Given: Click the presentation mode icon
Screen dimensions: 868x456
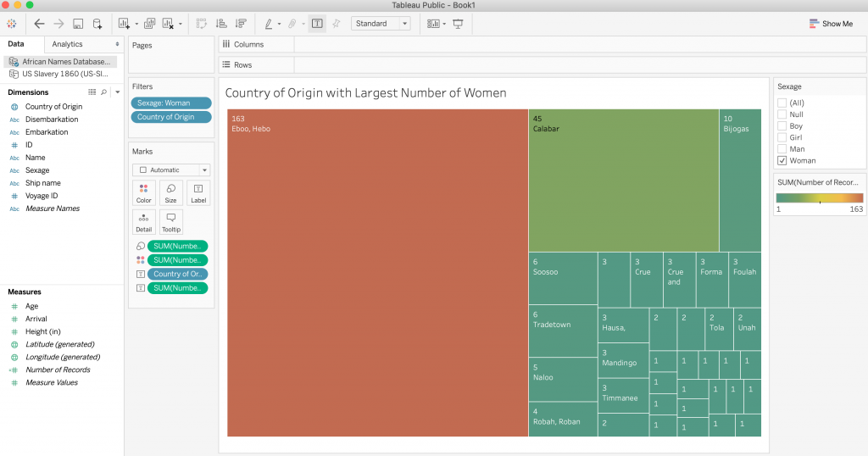Looking at the screenshot, I should coord(459,24).
